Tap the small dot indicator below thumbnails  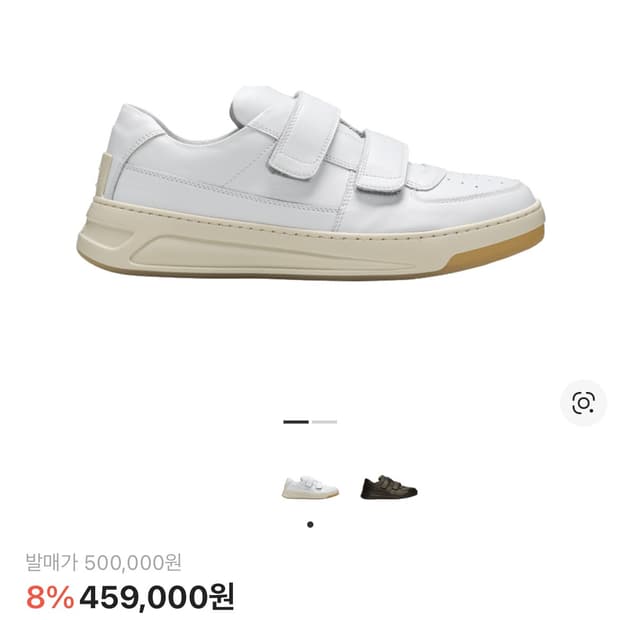310,525
